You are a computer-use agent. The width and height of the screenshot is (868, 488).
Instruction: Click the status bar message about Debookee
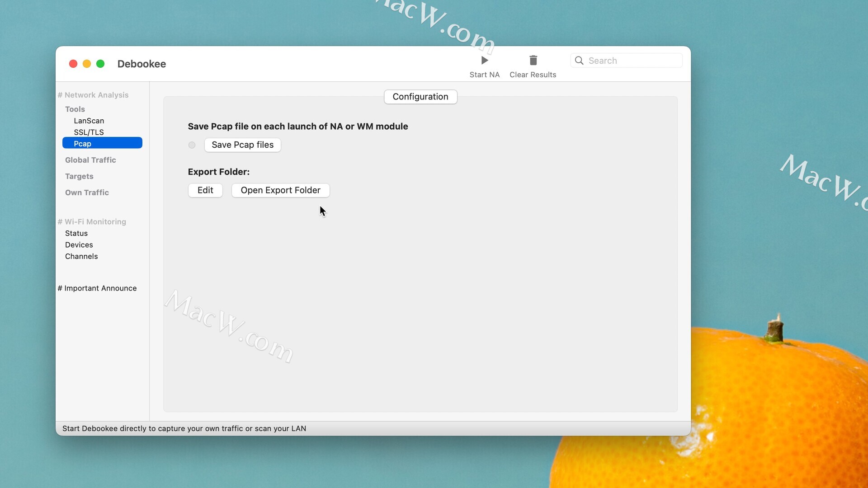184,428
